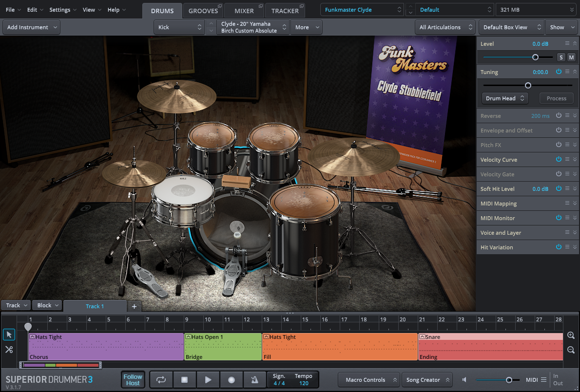
Task: Select the scissors cut tool
Action: tap(9, 350)
